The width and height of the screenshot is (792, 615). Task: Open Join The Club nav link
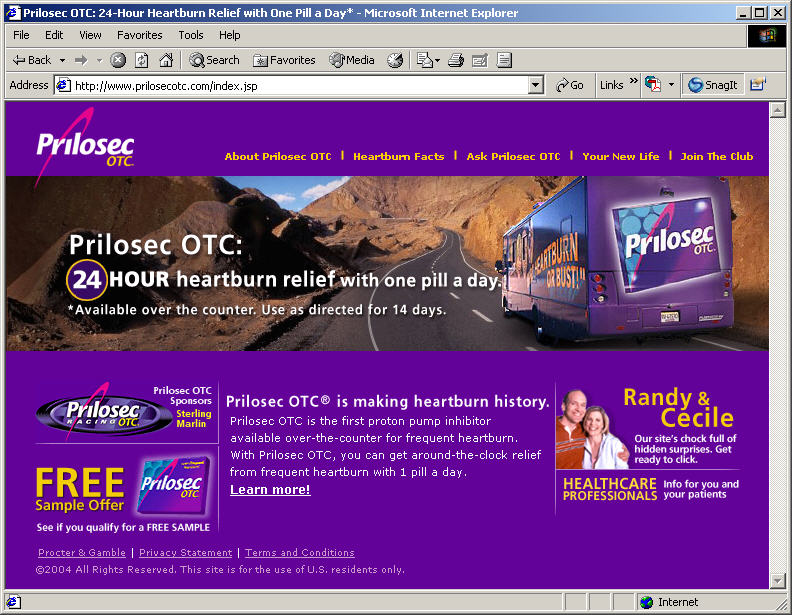click(x=717, y=157)
